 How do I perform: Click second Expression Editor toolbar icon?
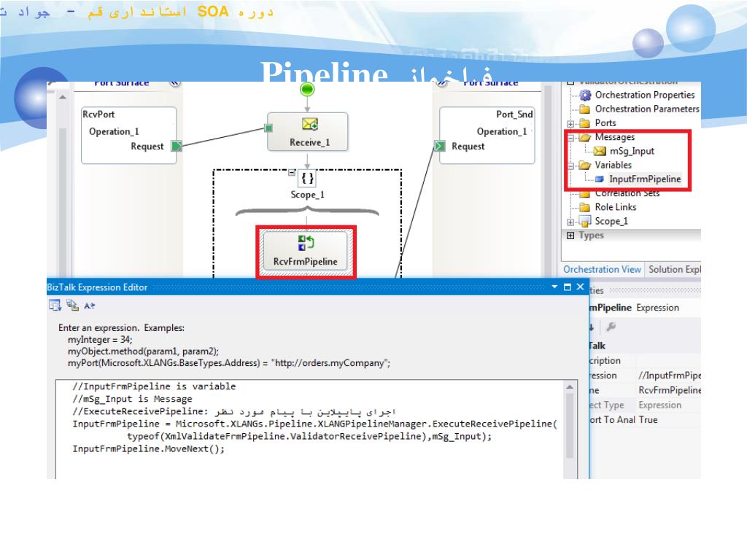click(72, 306)
